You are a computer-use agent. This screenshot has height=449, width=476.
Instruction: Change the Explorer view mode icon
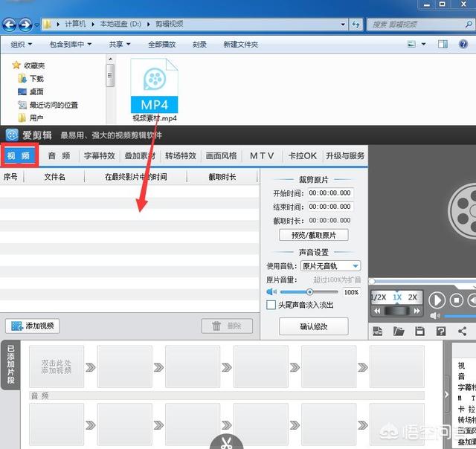click(411, 45)
